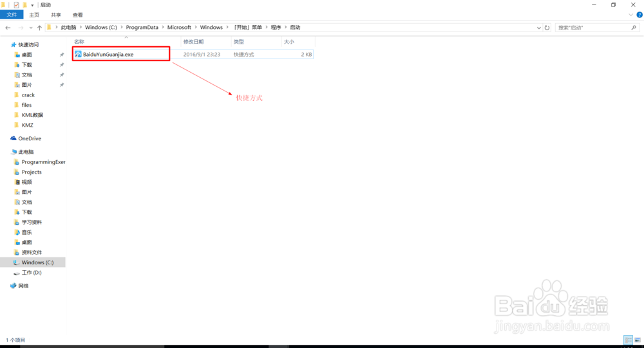Open the KMZ folder in sidebar
644x348 pixels.
tap(27, 125)
